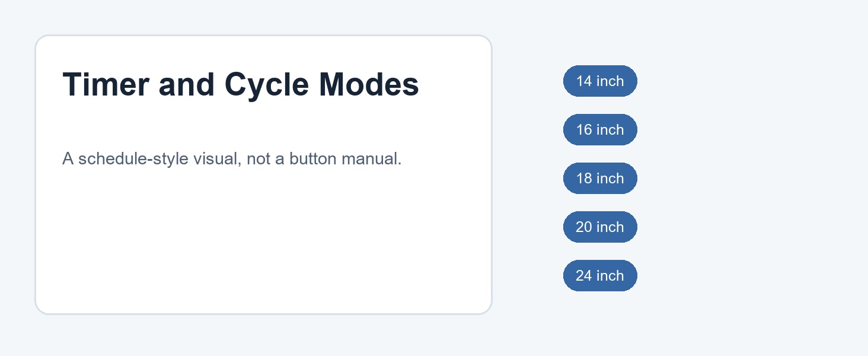This screenshot has width=868, height=356.
Task: Tap the second size pill from the top
Action: pos(600,130)
